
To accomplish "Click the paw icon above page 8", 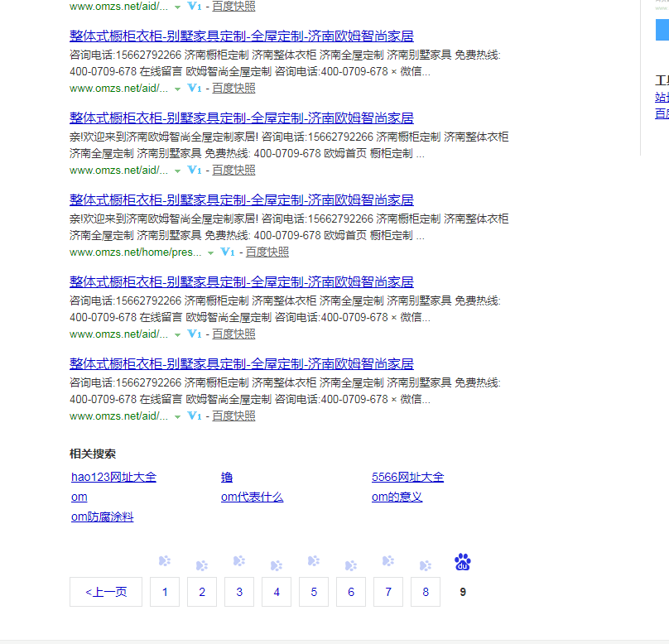I will tap(426, 566).
